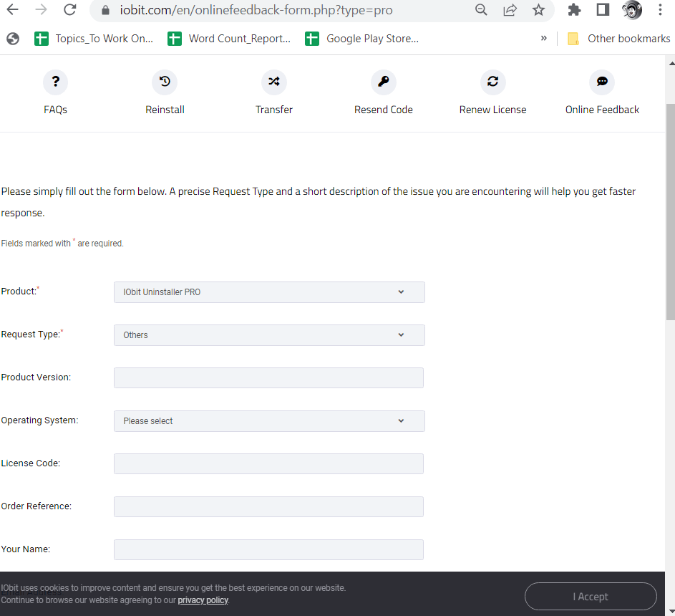Click the Online Feedback chat bubble icon
Viewport: 675px width, 616px height.
tap(602, 82)
